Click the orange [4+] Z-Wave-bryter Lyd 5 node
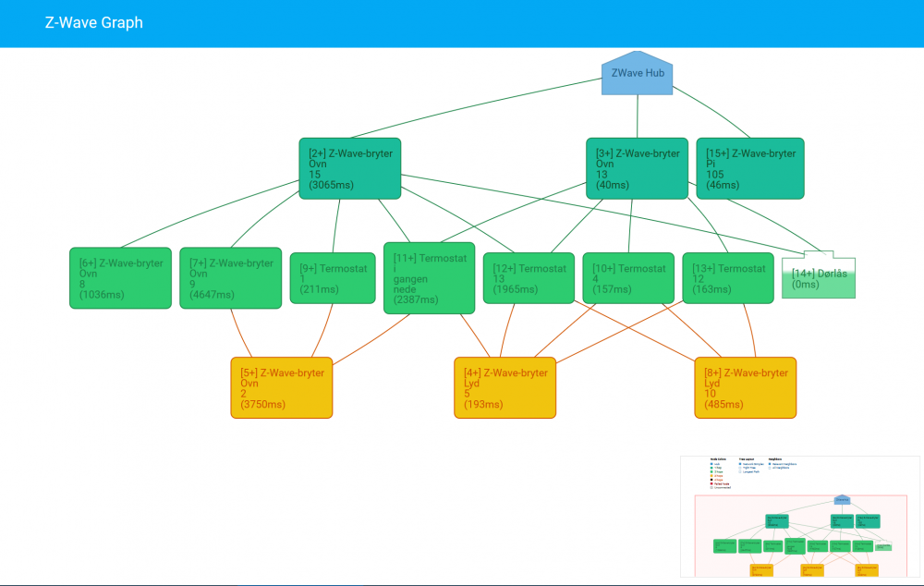Viewport: 924px width, 586px height. (x=505, y=388)
